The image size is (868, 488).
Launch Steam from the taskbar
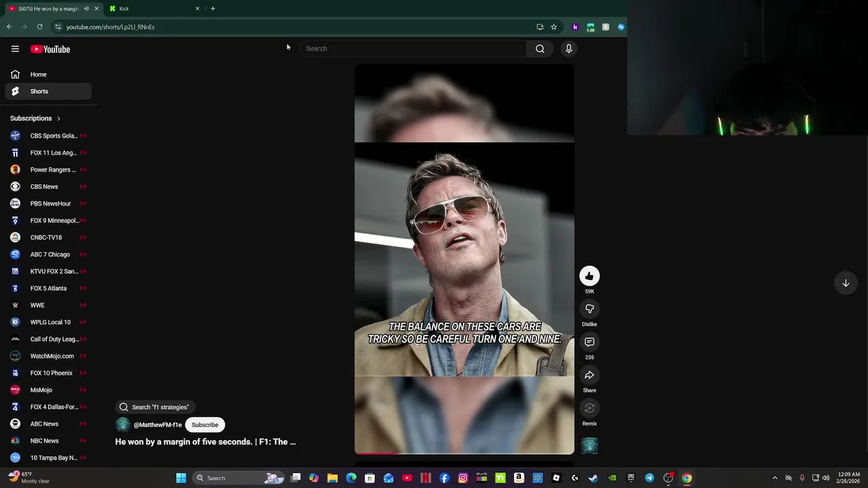tap(593, 478)
